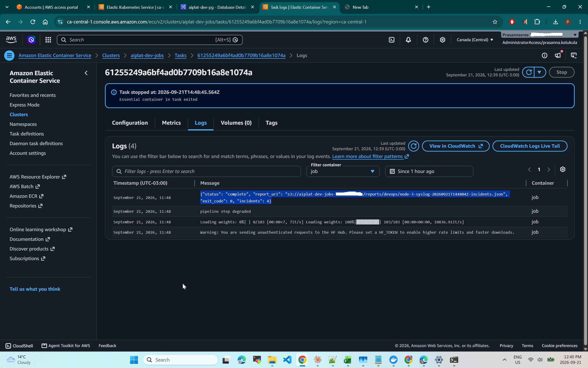Open the help question mark menu

point(425,40)
